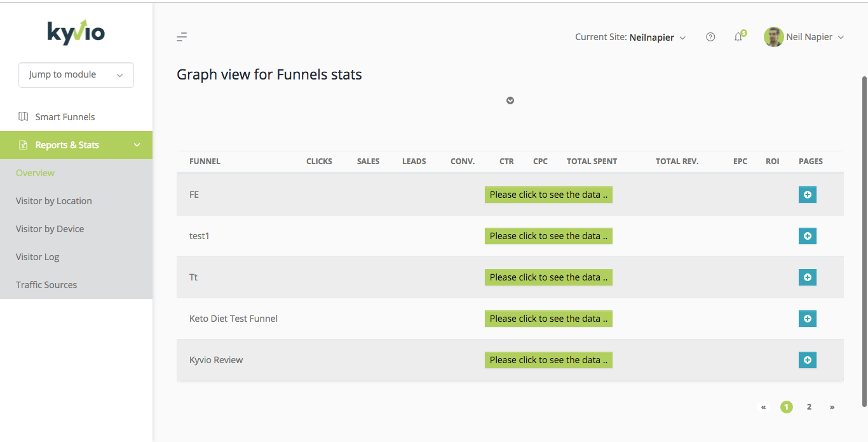
Task: Load data for Keto Diet Test Funnel
Action: (x=548, y=319)
